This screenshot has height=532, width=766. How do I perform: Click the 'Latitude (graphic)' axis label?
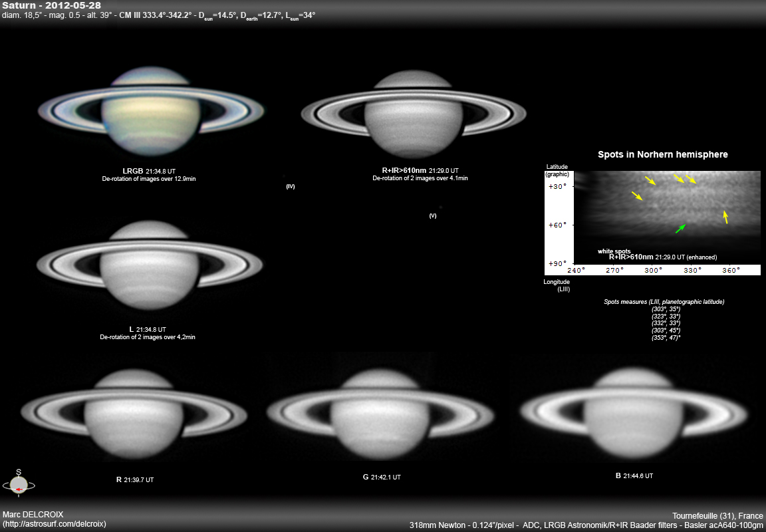[557, 170]
